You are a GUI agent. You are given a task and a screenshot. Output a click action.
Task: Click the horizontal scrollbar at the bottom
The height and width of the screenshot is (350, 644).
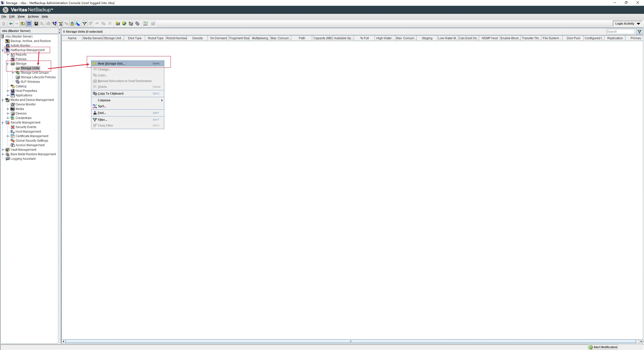pos(351,341)
